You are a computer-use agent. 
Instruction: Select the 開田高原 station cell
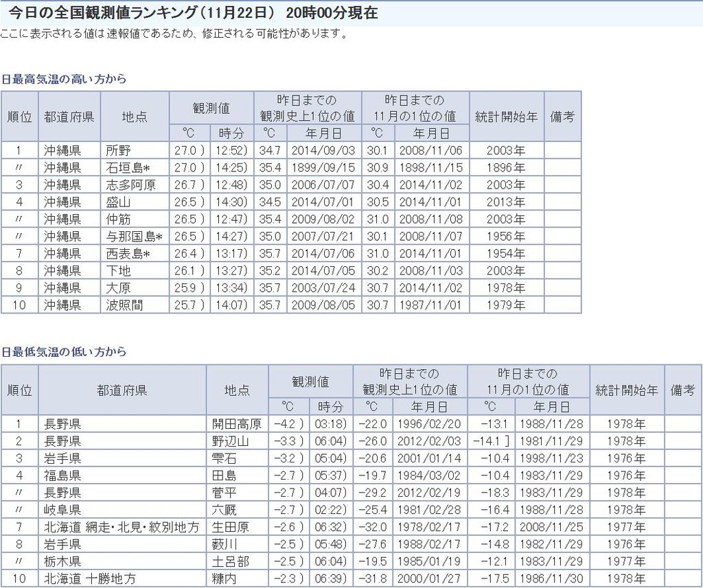pyautogui.click(x=238, y=424)
